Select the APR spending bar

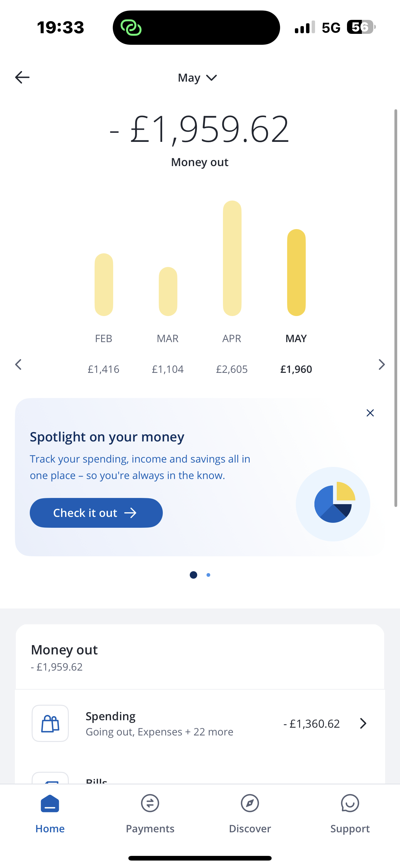[x=232, y=258]
